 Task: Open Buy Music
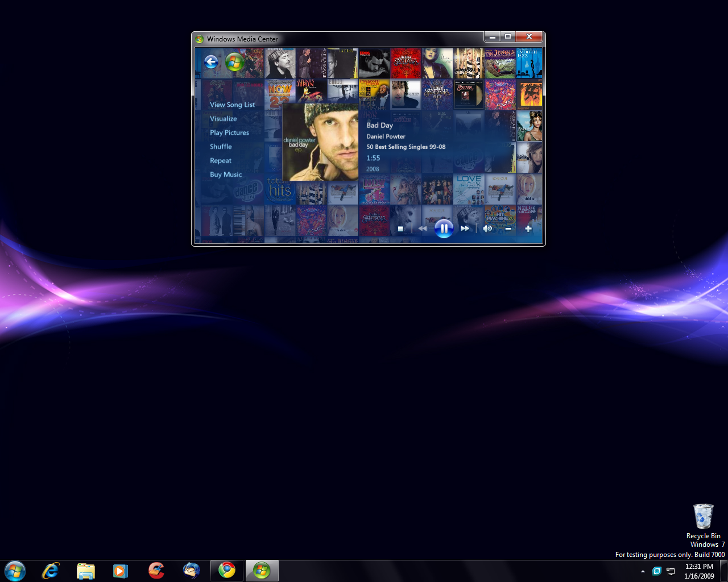point(226,174)
